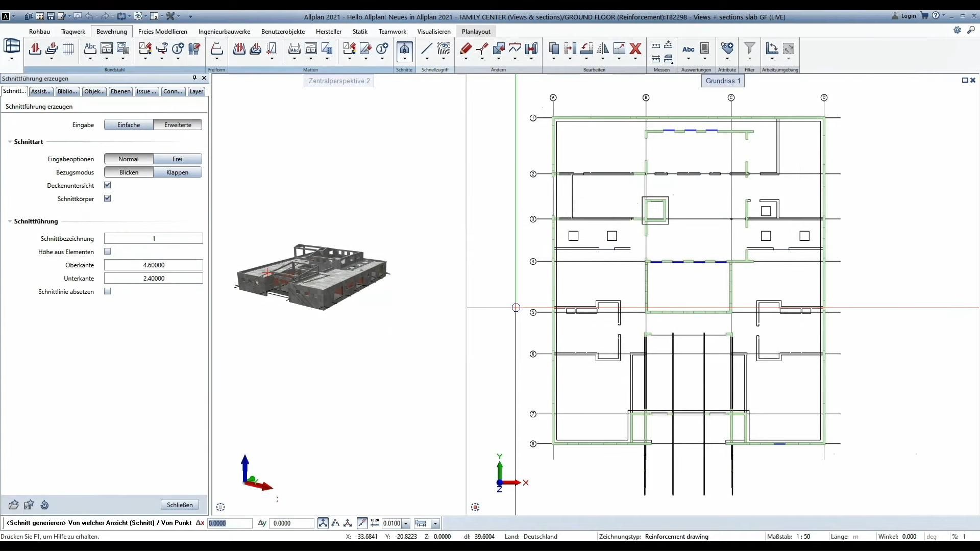Click the Schniттbezeichnung input field
The width and height of the screenshot is (980, 551).
click(154, 238)
